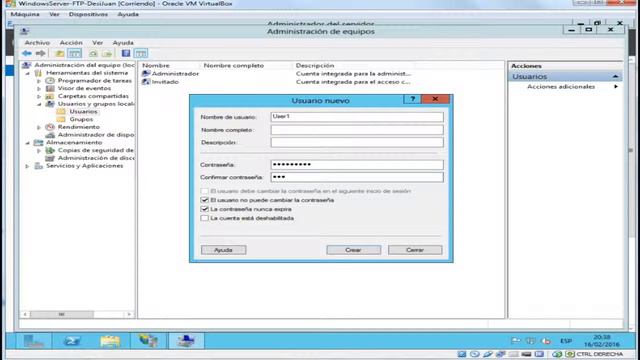Click the Forward arrow in toolbar
Screen dimensions: 640x360
tap(40, 53)
